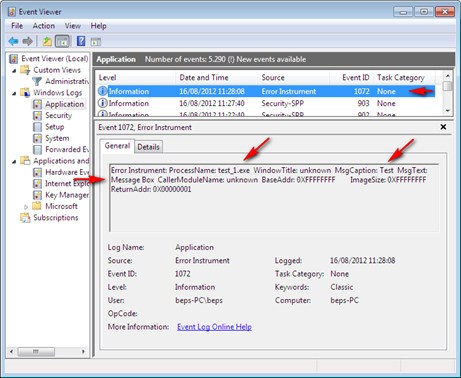The image size is (461, 378).
Task: Click the Security log icon in tree
Action: [x=37, y=116]
